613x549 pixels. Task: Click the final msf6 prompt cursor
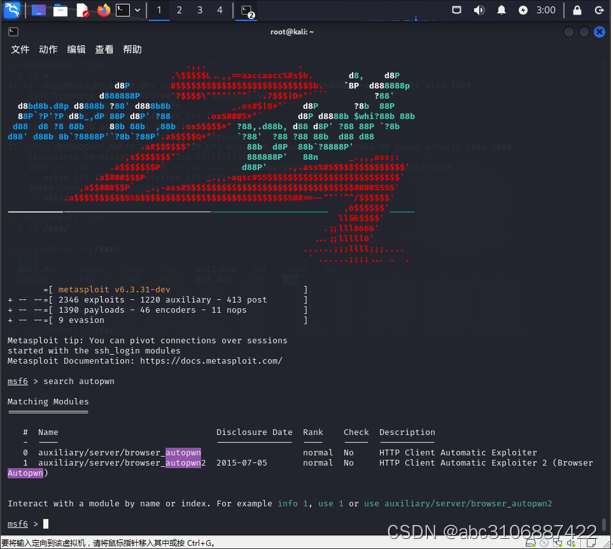pyautogui.click(x=46, y=524)
